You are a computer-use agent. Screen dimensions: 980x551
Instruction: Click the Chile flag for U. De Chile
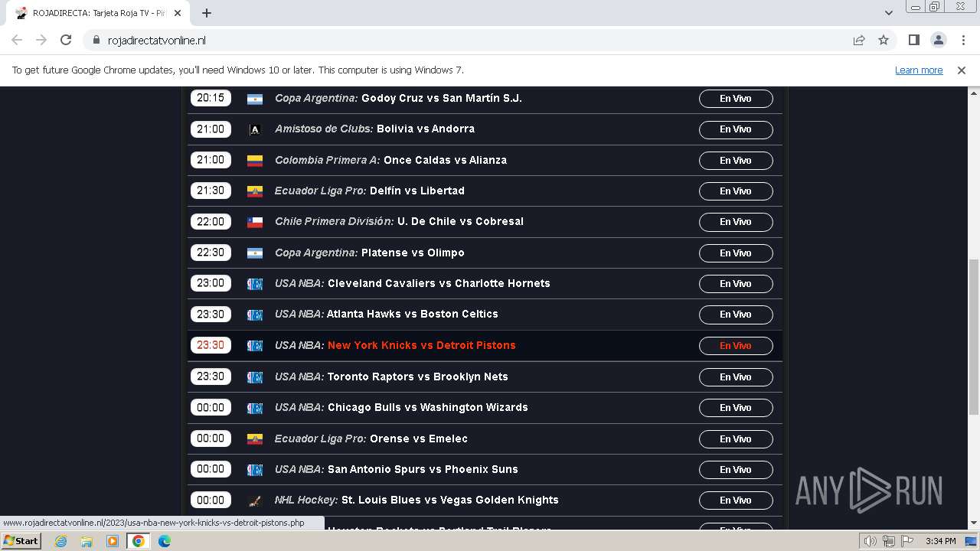255,222
